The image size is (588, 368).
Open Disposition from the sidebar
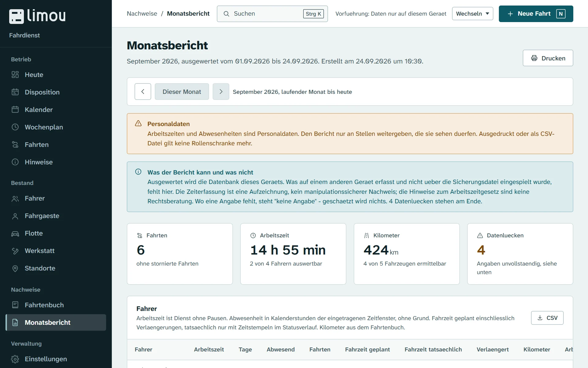56,92
